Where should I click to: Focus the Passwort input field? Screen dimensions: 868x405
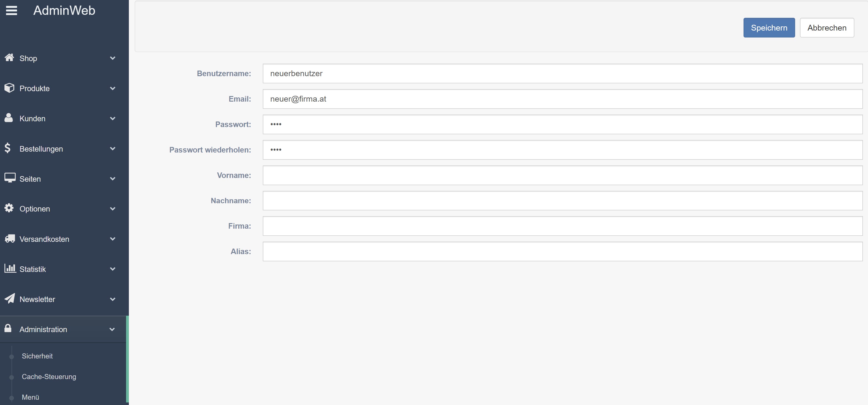562,125
